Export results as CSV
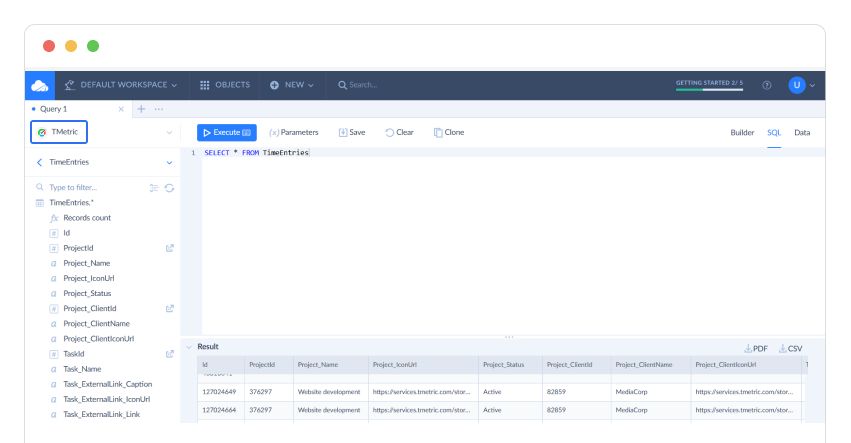Viewport: 851px width, 443px height. click(x=790, y=349)
